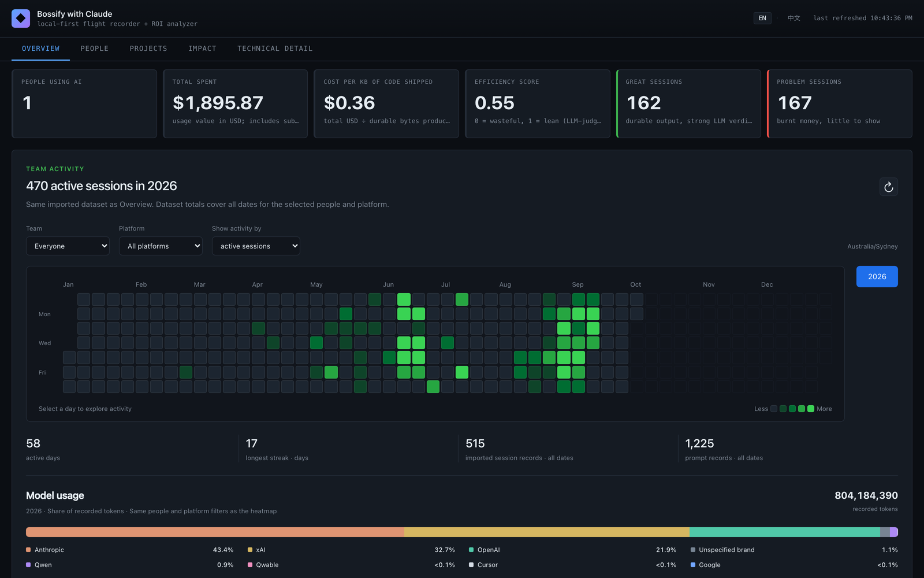
Task: Click the '58' active days value
Action: coord(33,443)
